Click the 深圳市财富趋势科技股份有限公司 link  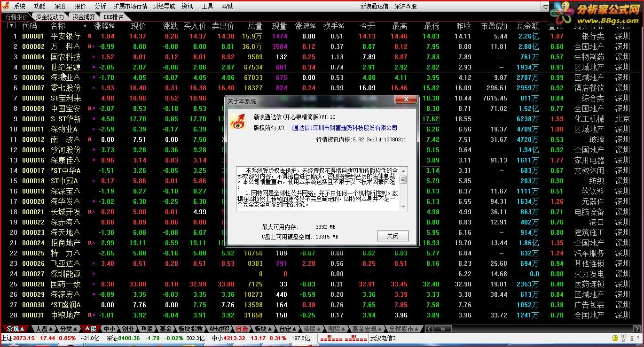point(344,128)
